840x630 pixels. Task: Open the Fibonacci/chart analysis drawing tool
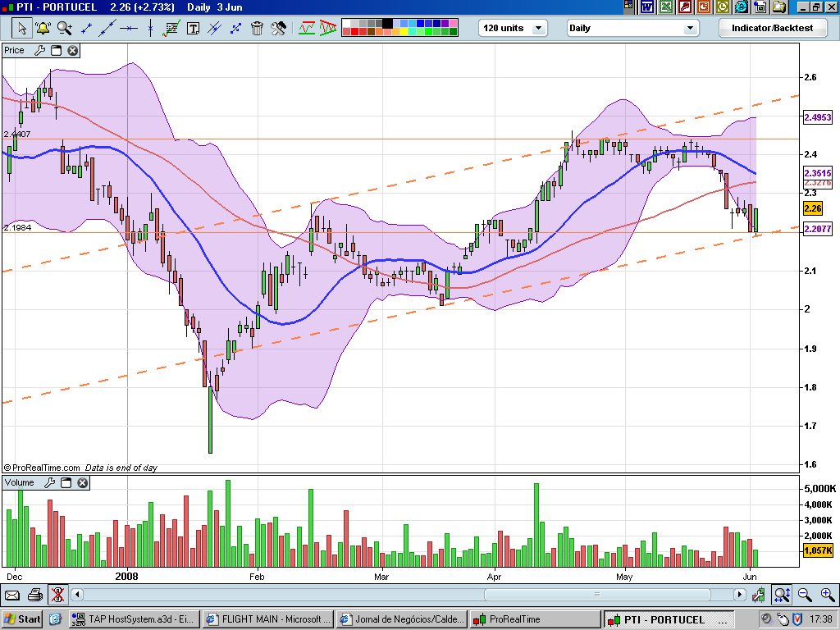[x=171, y=28]
